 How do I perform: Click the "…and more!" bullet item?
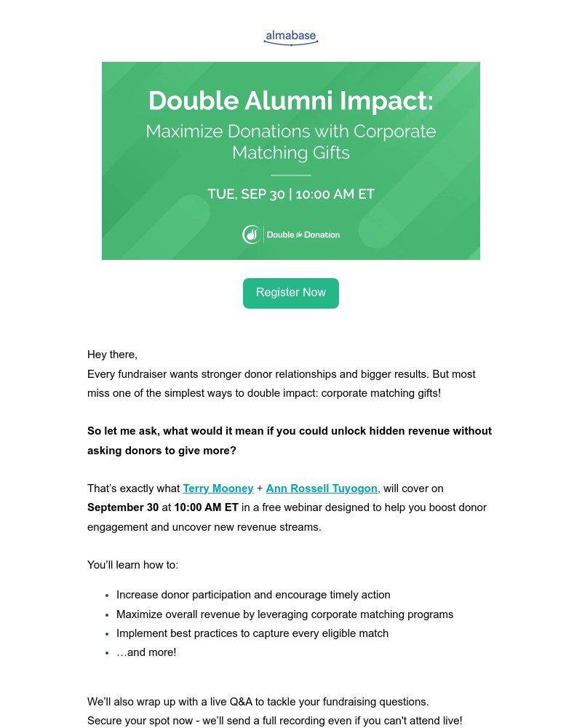pos(146,652)
